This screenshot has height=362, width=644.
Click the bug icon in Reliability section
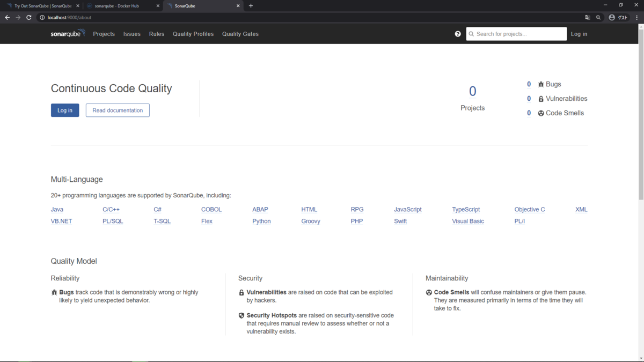tap(54, 292)
